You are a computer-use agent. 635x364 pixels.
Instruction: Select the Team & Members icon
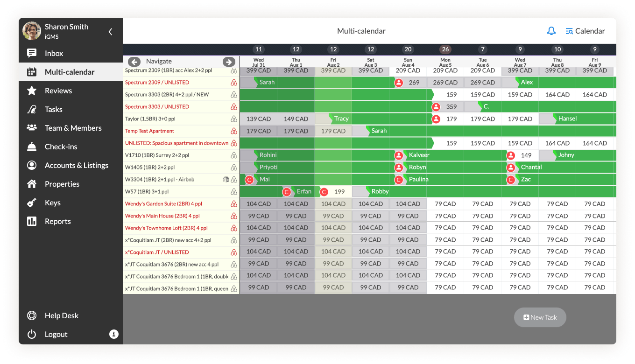pos(32,128)
